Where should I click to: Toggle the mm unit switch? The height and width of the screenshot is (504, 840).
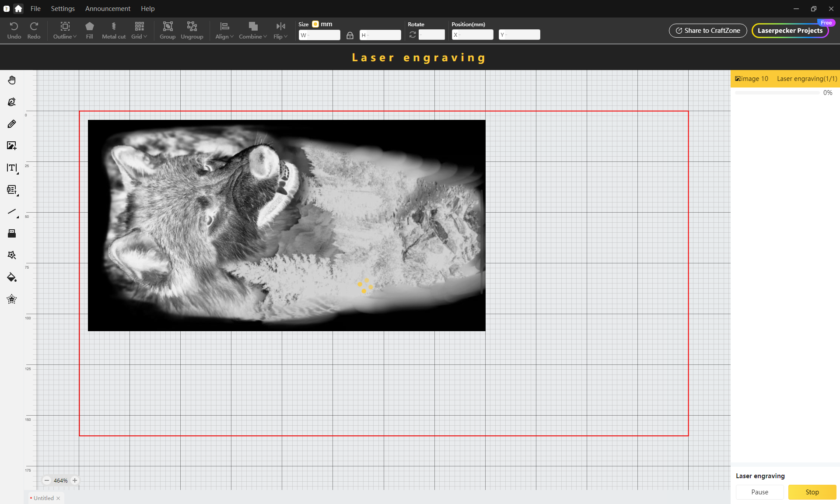click(x=315, y=24)
